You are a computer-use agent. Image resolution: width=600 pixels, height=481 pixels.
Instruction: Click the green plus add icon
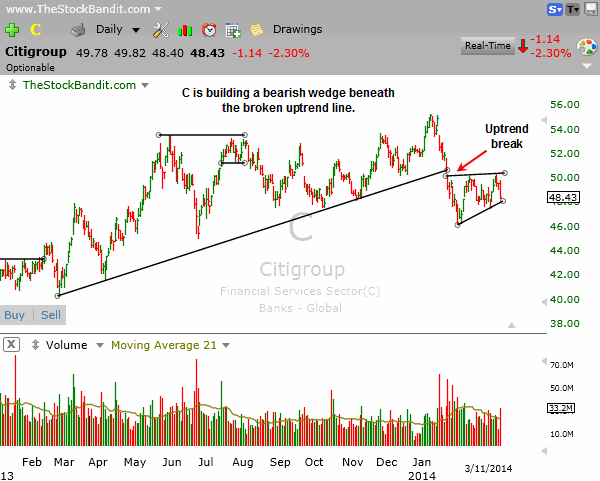click(11, 30)
